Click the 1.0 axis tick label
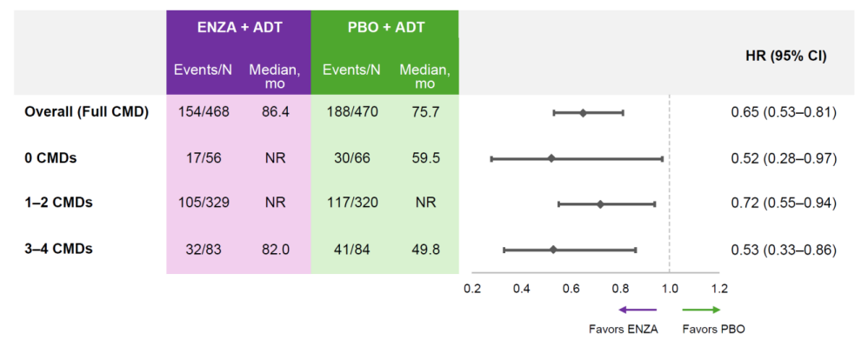868x354 pixels. (670, 288)
